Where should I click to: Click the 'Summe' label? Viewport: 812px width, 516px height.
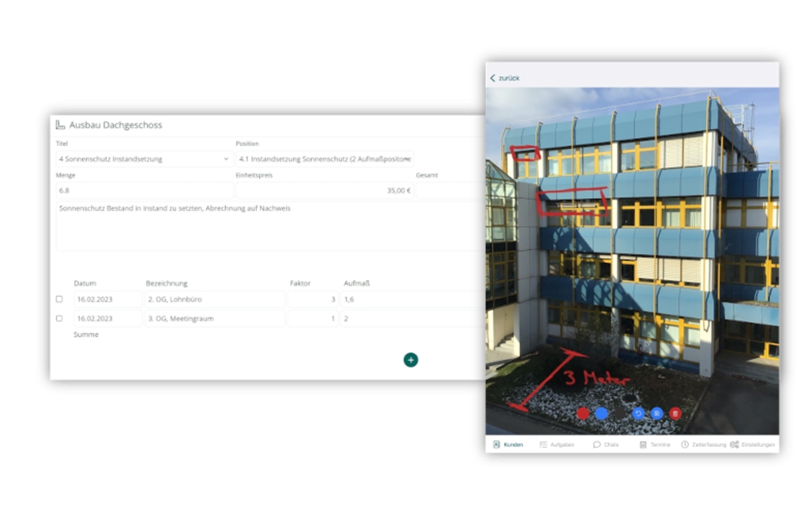click(x=86, y=334)
